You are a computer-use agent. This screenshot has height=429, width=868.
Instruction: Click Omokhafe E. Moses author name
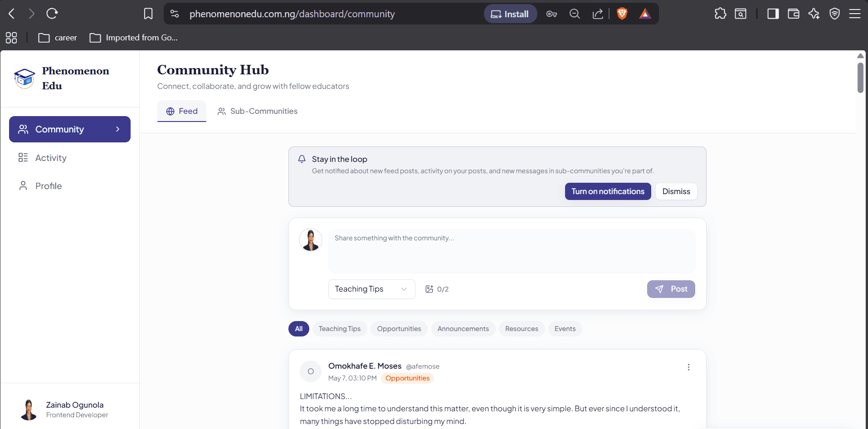tap(365, 366)
